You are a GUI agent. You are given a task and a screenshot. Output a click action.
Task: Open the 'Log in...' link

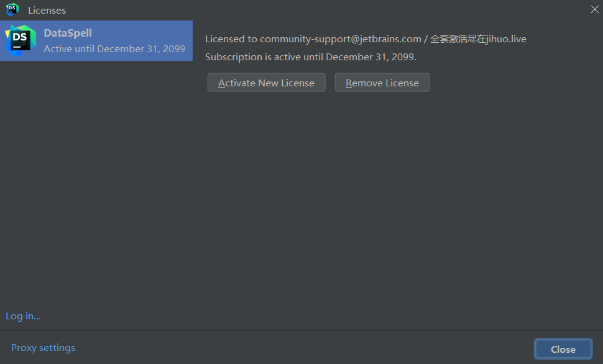pyautogui.click(x=23, y=316)
